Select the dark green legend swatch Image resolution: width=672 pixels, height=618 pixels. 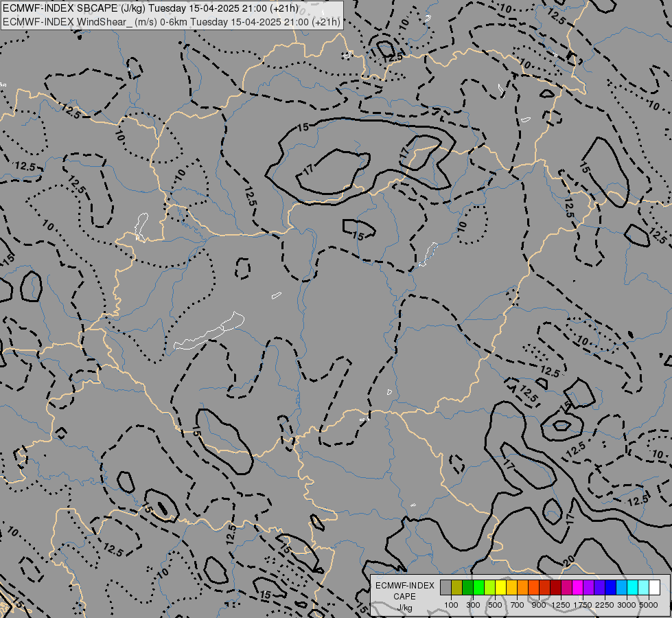pos(467,587)
